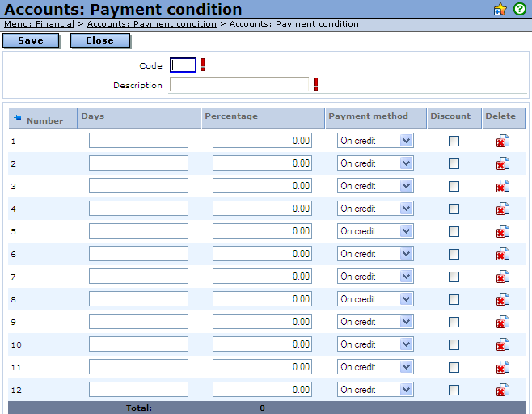This screenshot has width=532, height=414.
Task: Remove row 10 with its delete icon
Action: pyautogui.click(x=502, y=344)
